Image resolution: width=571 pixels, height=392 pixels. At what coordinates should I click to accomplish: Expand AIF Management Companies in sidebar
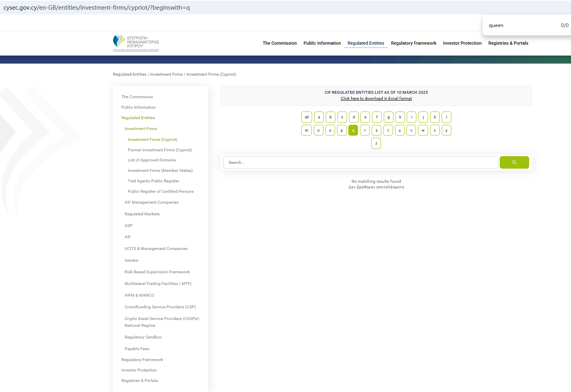151,202
